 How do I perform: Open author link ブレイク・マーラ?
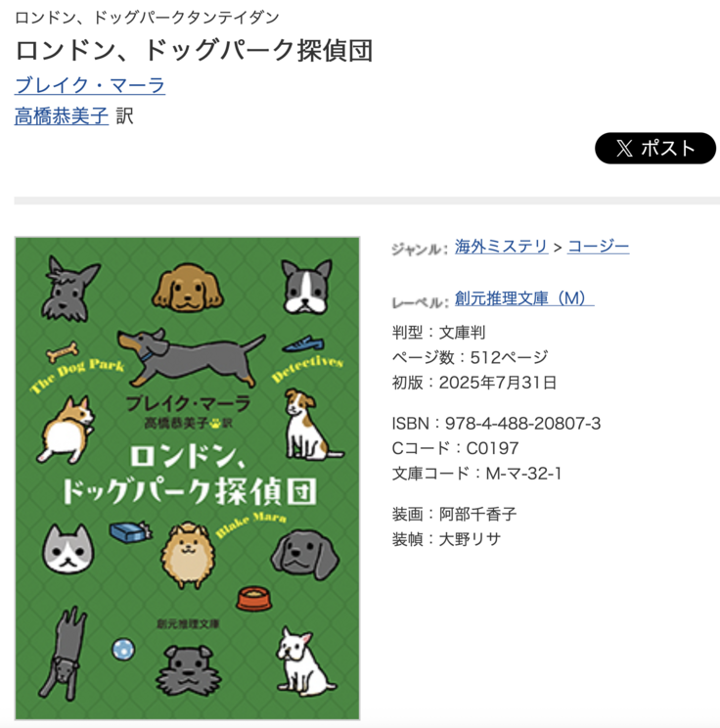[x=90, y=85]
